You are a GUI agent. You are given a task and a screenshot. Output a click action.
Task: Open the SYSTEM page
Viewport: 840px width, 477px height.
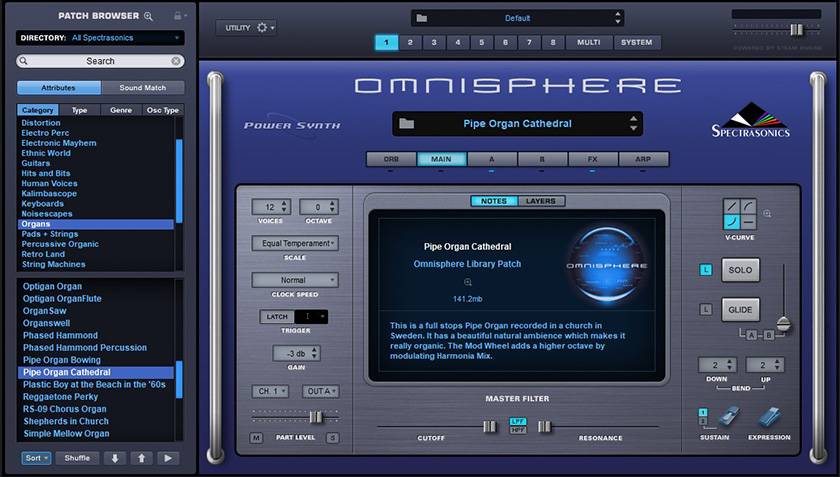tap(636, 42)
